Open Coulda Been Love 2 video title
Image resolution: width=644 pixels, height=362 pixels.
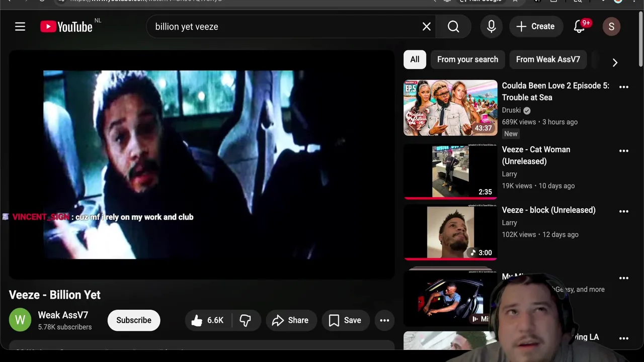555,92
